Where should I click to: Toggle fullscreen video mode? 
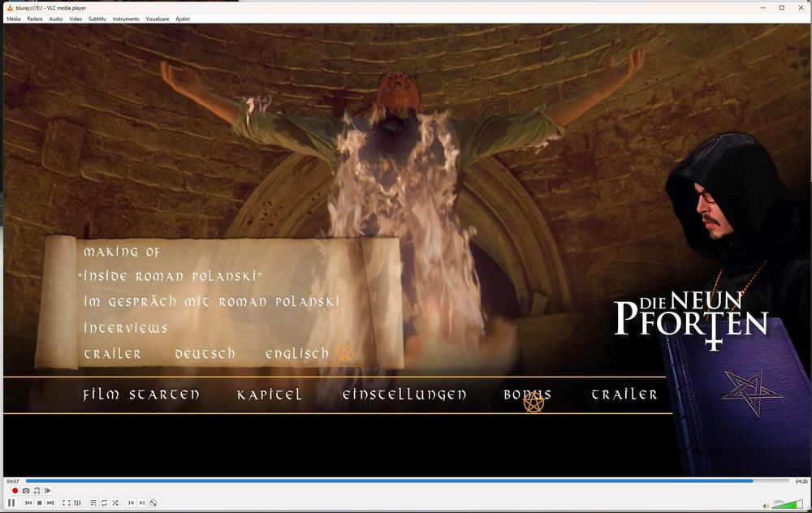point(67,502)
